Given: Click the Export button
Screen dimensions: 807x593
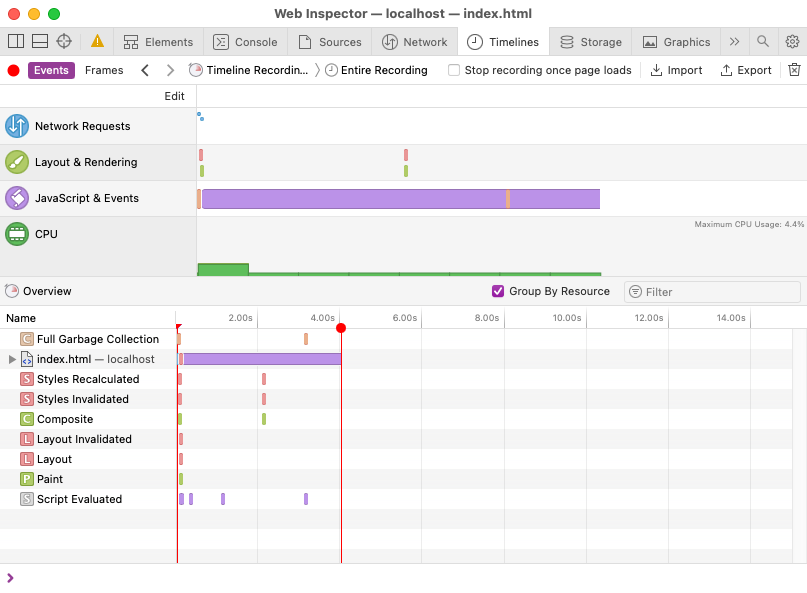Looking at the screenshot, I should 746,70.
